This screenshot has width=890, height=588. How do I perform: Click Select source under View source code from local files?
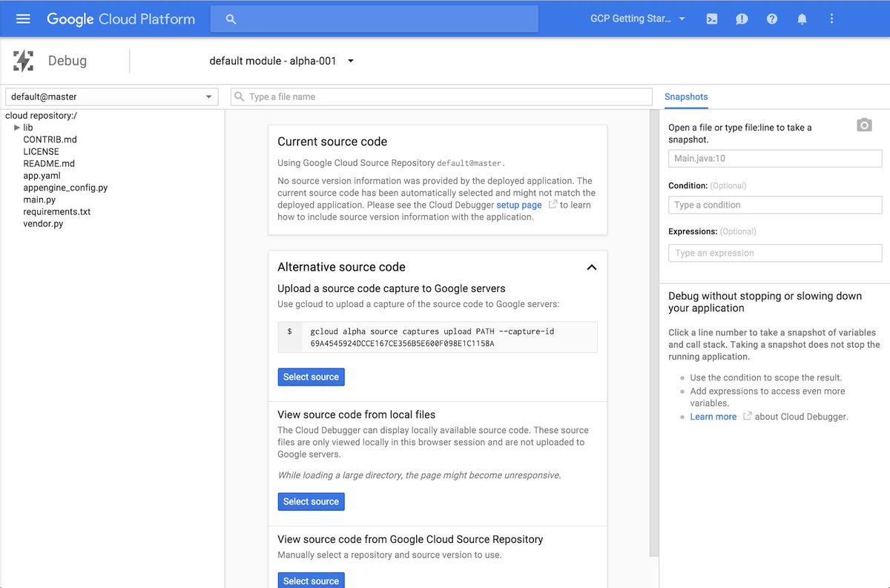pyautogui.click(x=311, y=501)
